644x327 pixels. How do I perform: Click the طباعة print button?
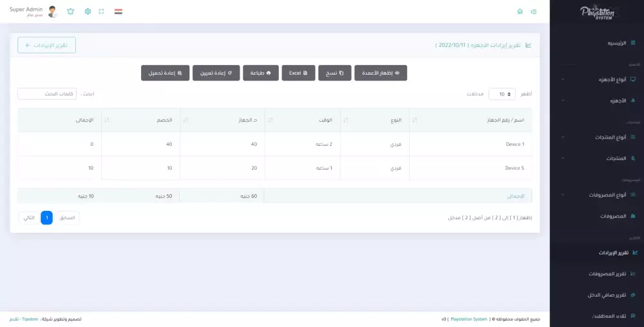[261, 73]
